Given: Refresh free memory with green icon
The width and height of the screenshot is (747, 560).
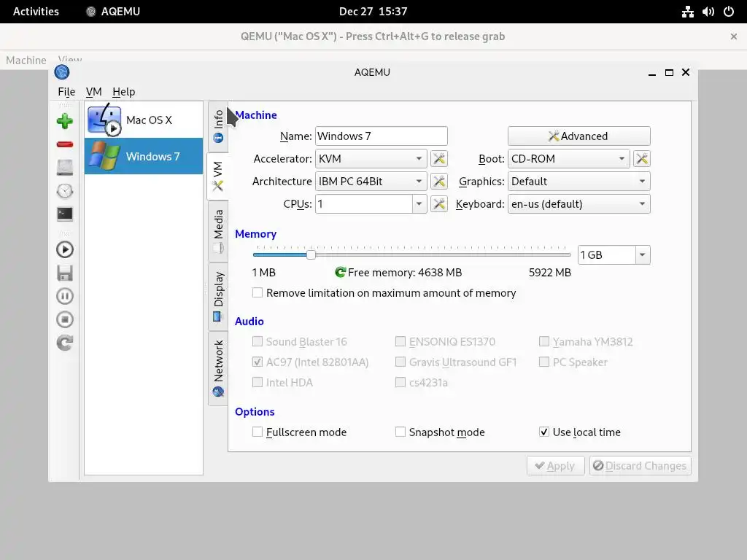Looking at the screenshot, I should (340, 273).
